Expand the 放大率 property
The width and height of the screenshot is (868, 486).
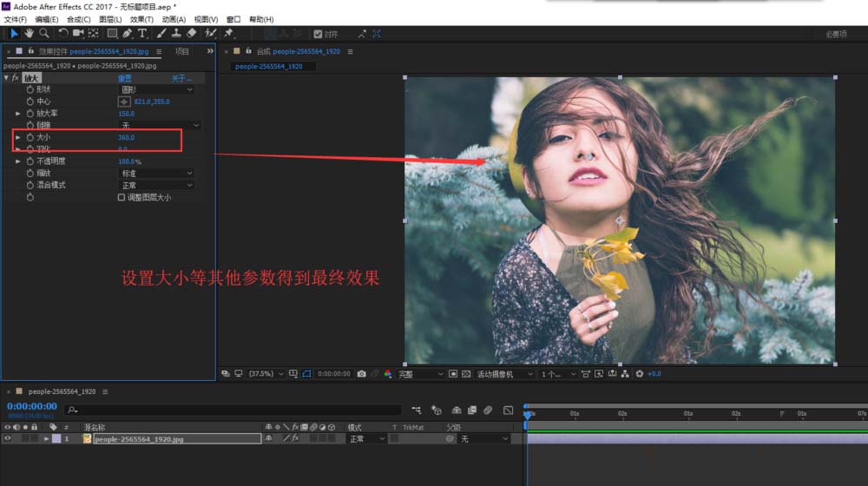(x=18, y=114)
